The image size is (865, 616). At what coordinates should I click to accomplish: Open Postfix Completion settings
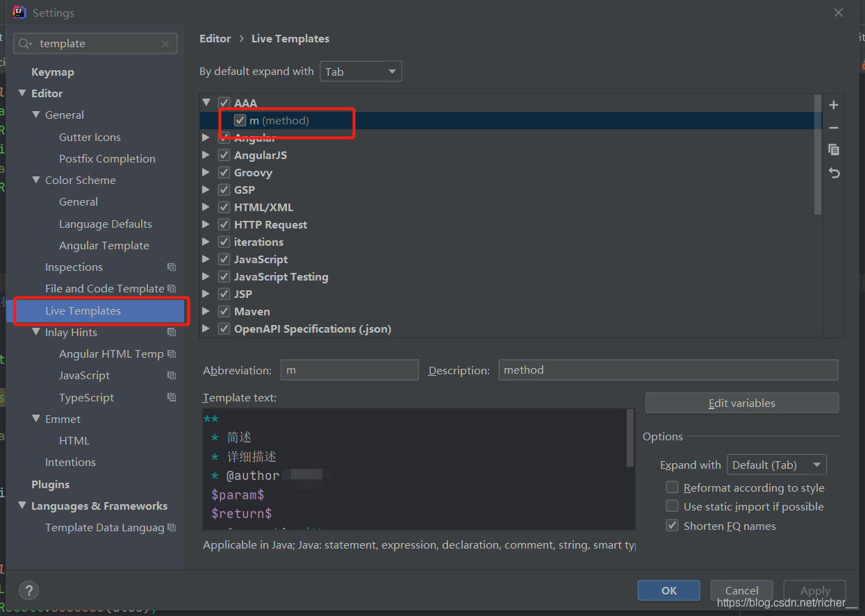point(107,159)
